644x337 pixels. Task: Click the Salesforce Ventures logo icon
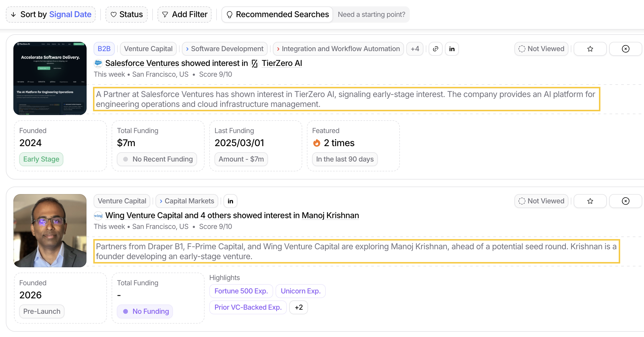[98, 63]
